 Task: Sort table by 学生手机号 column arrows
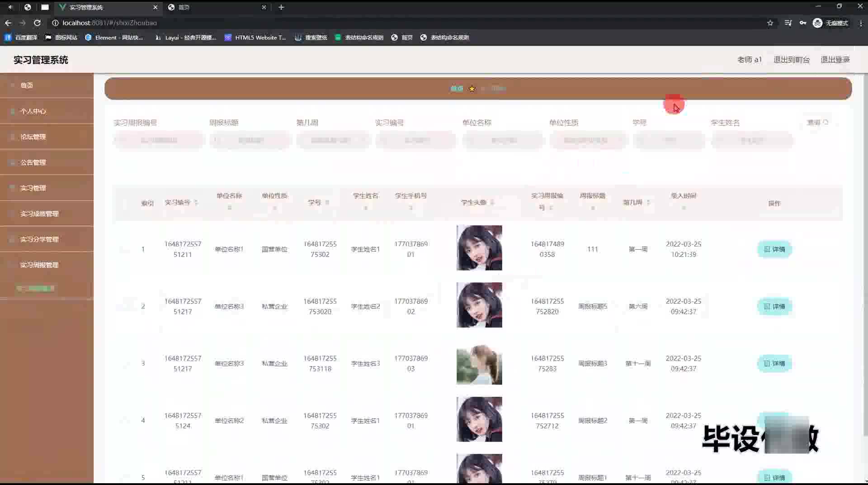point(410,208)
